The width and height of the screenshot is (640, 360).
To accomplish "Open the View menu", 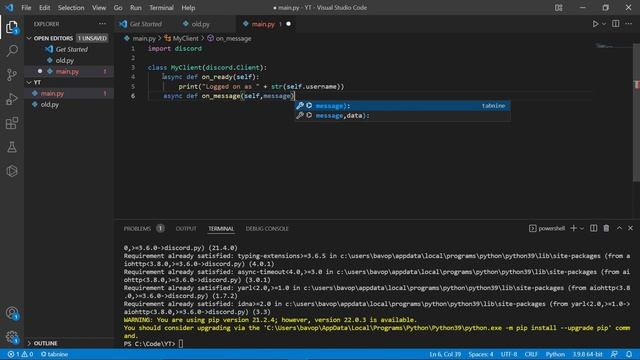I will tap(99, 8).
